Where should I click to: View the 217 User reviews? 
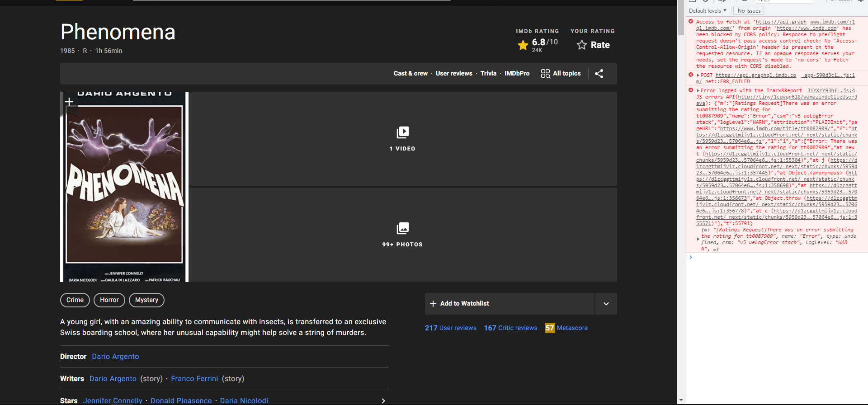[x=451, y=328]
